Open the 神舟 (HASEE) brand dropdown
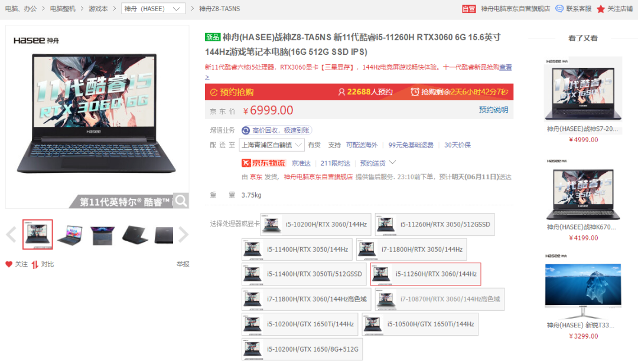638x364 pixels. click(x=153, y=9)
